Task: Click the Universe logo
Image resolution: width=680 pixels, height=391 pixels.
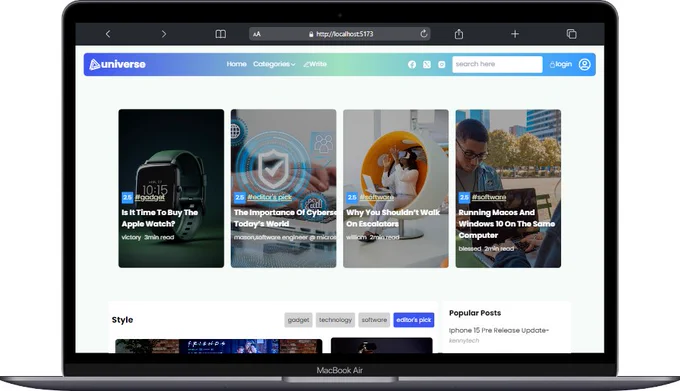Action: point(117,64)
